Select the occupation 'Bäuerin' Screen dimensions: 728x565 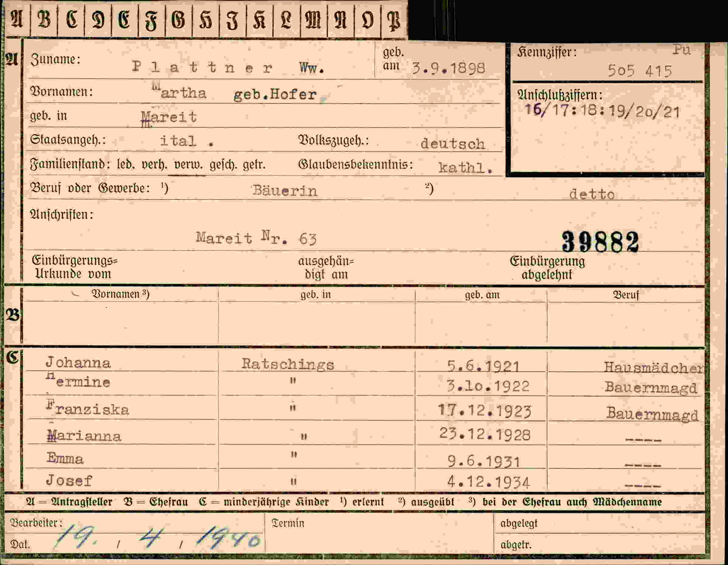285,191
